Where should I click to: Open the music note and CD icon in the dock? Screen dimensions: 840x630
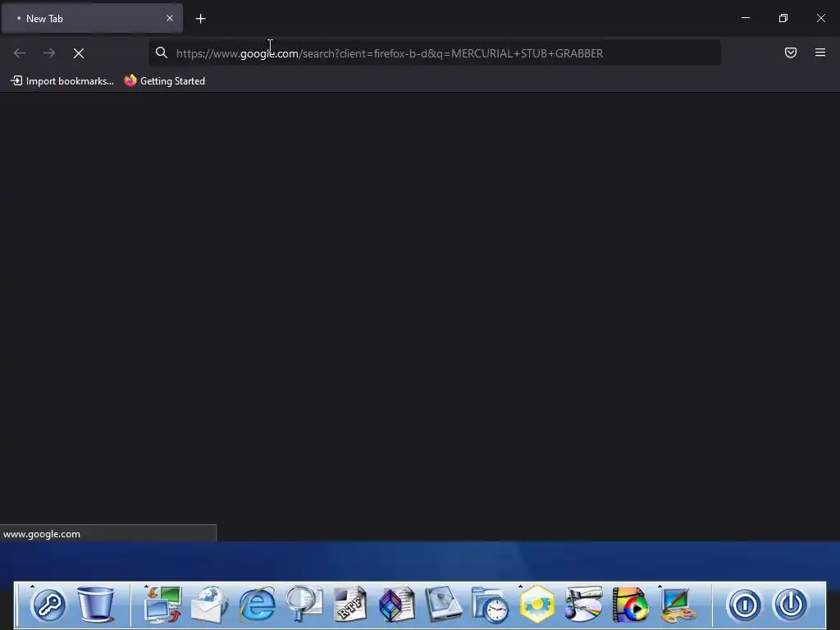[x=583, y=605]
